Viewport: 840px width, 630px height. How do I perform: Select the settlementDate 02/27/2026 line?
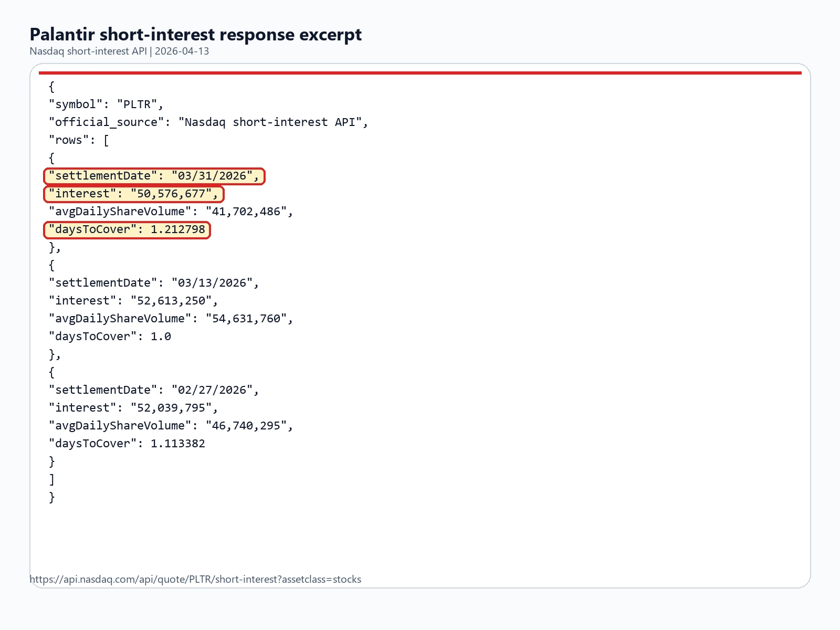coord(154,390)
